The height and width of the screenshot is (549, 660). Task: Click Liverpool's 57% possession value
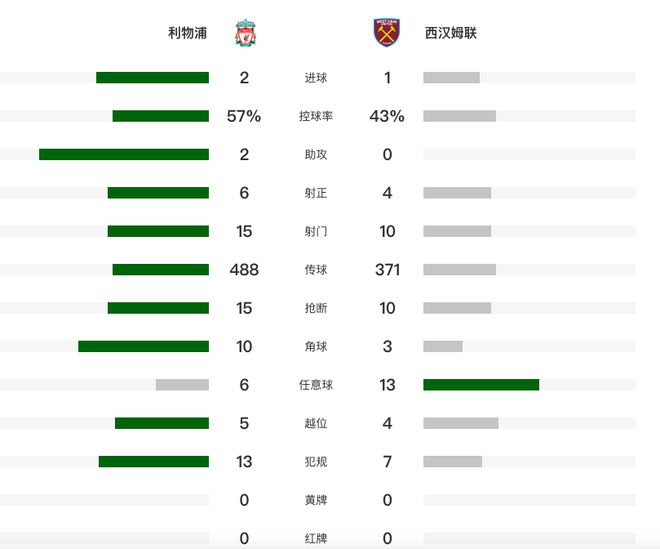244,116
